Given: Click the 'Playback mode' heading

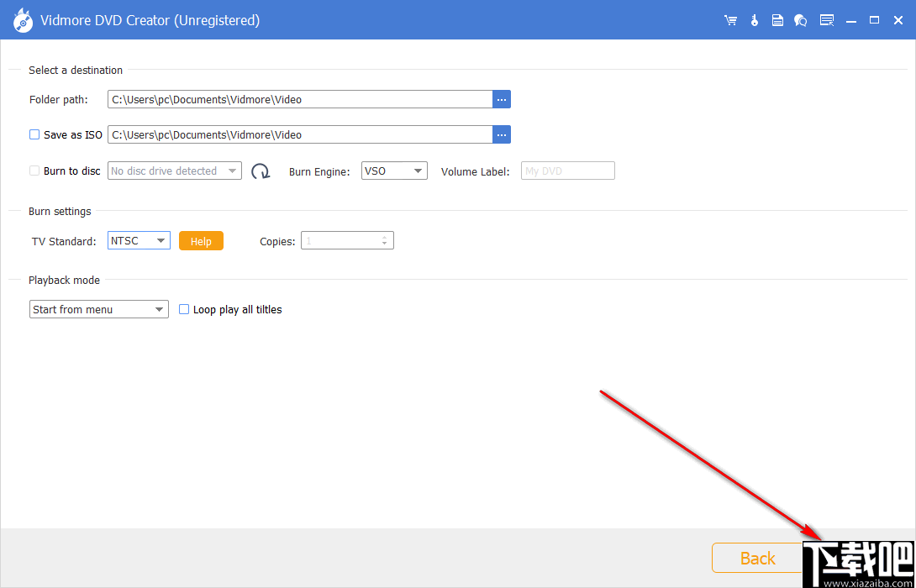Looking at the screenshot, I should (64, 281).
